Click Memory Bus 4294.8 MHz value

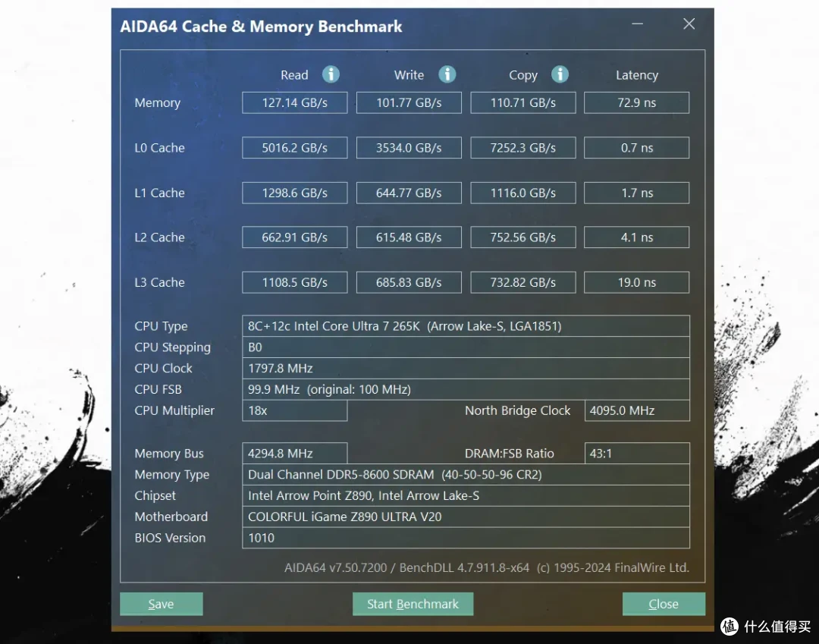294,454
